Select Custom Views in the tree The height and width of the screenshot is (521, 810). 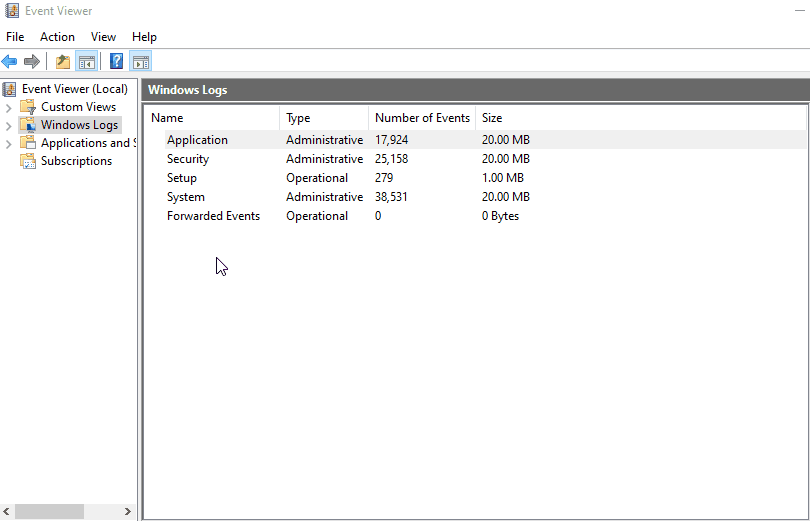pos(79,107)
